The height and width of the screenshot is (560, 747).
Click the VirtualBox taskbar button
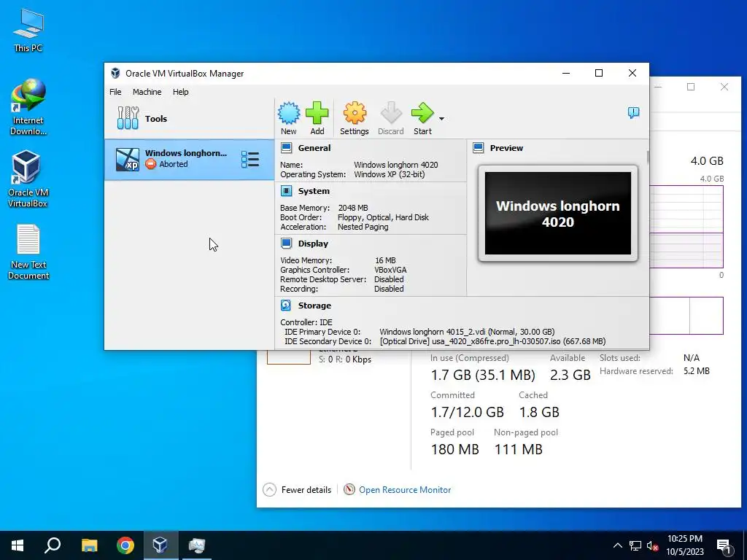(x=160, y=545)
